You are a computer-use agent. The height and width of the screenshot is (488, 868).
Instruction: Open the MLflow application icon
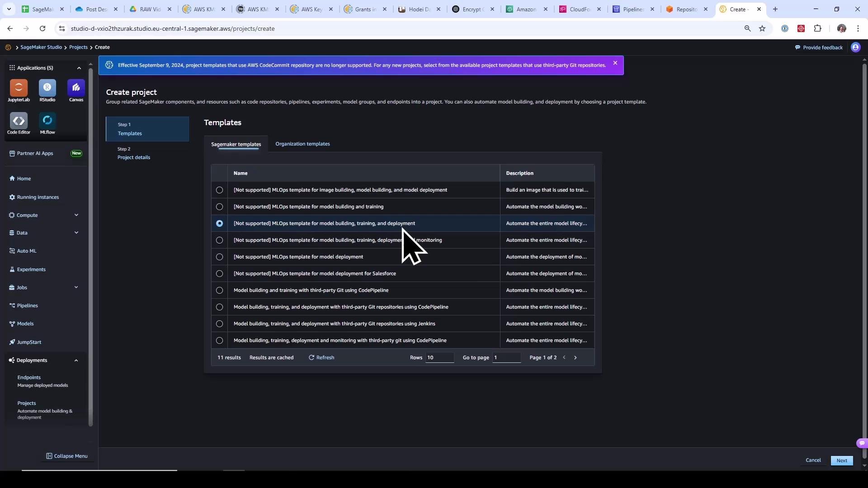(x=47, y=121)
